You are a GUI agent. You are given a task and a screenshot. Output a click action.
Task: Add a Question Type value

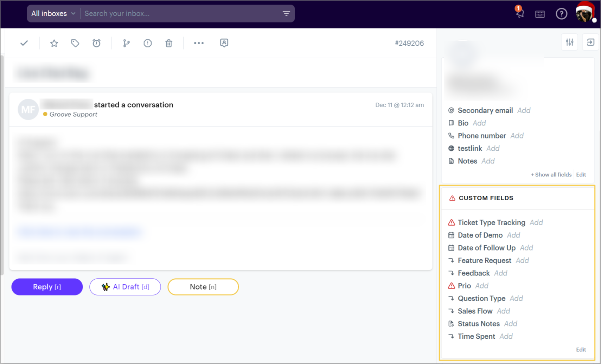516,298
